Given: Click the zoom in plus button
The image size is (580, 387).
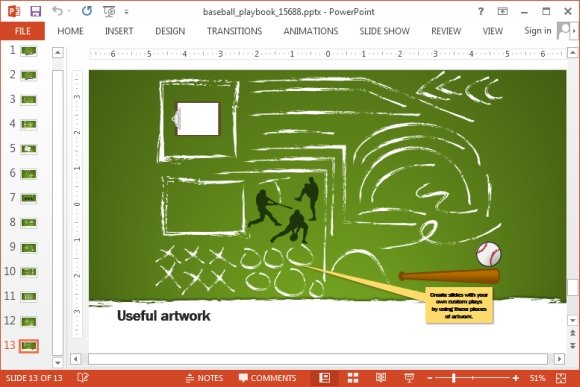Looking at the screenshot, I should click(516, 378).
